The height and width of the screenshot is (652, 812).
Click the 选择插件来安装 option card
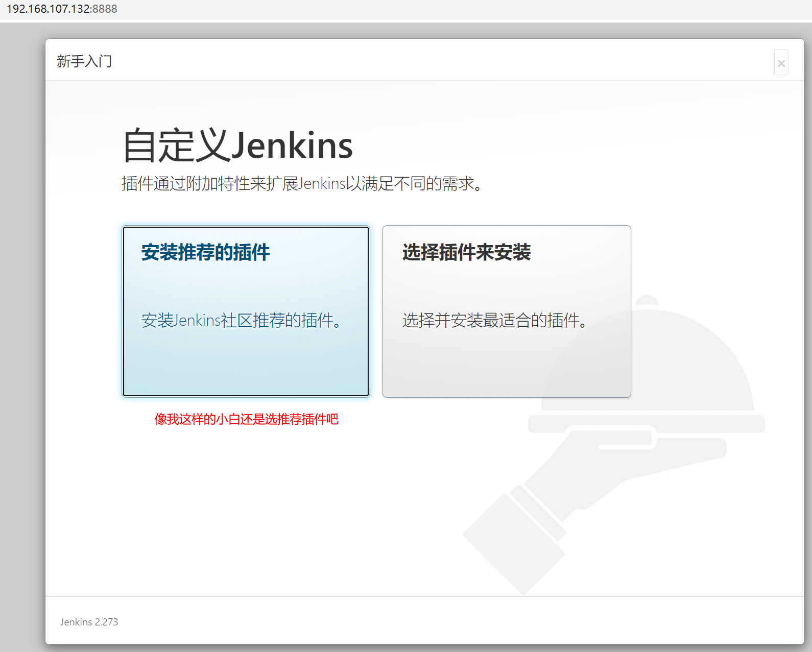507,311
